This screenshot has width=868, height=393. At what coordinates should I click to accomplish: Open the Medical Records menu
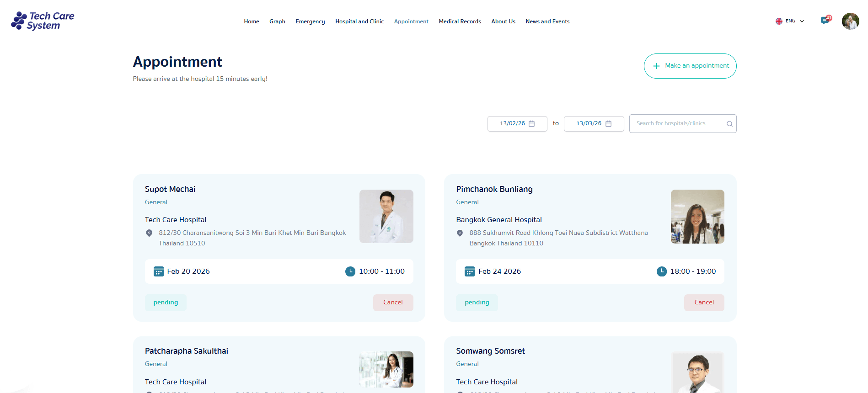tap(460, 21)
